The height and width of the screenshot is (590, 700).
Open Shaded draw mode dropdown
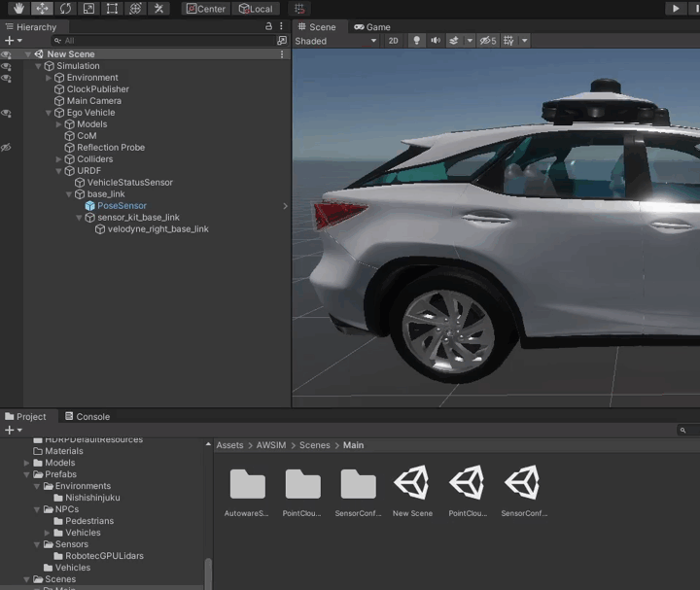[x=335, y=41]
